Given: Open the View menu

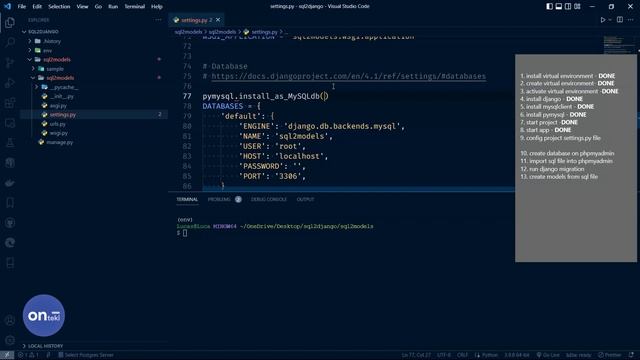Looking at the screenshot, I should (82, 7).
